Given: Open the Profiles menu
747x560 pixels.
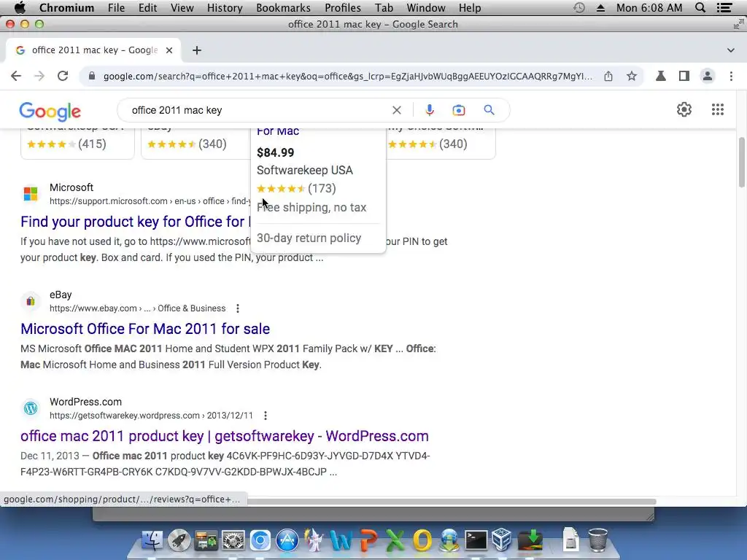Looking at the screenshot, I should [343, 7].
